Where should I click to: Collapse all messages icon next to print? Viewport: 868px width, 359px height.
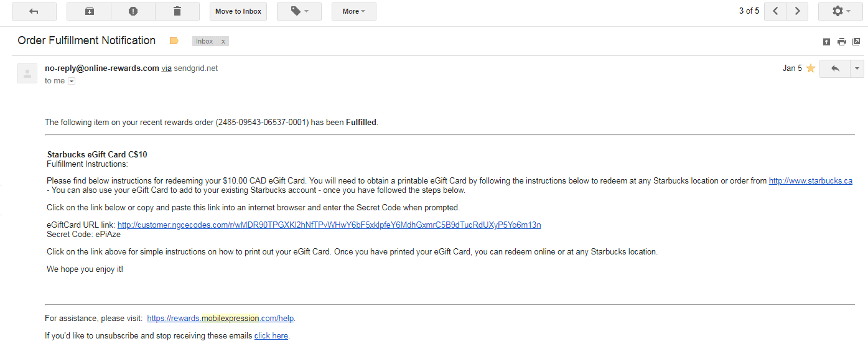826,42
